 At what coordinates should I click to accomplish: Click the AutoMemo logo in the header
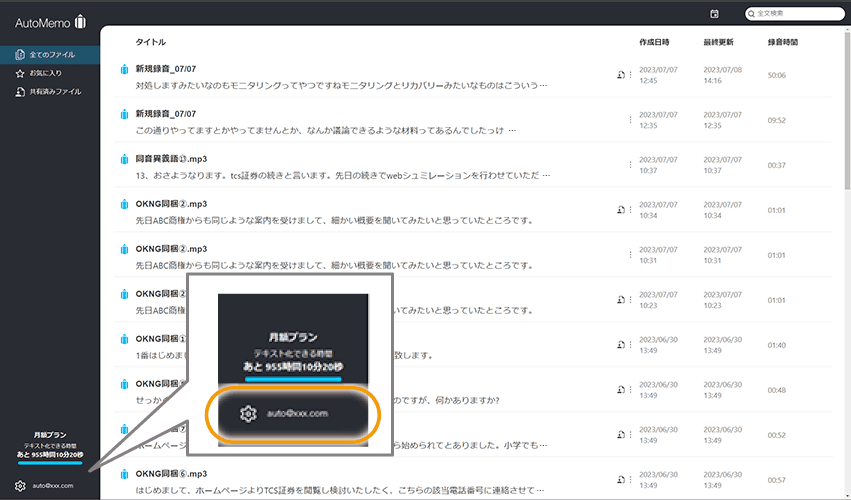[50, 22]
